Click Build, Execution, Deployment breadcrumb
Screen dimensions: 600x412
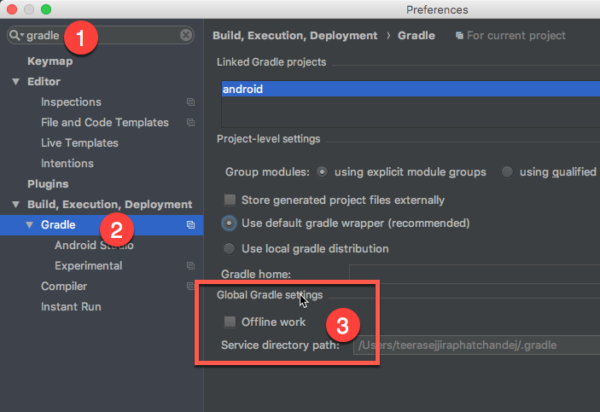(295, 36)
